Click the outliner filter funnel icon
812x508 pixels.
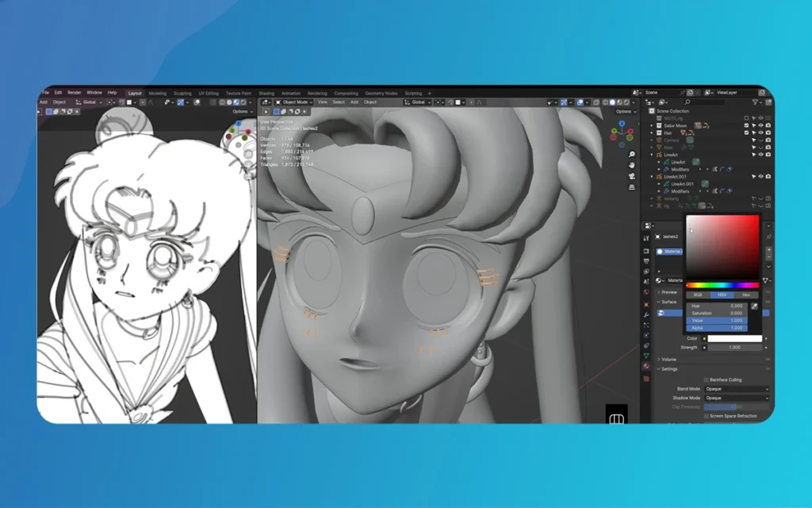(x=756, y=102)
